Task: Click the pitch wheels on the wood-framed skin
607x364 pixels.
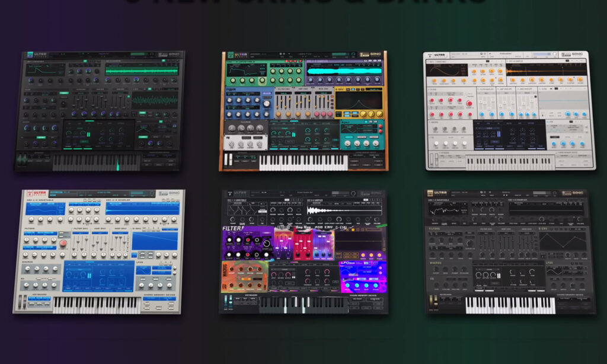Action: (229, 160)
